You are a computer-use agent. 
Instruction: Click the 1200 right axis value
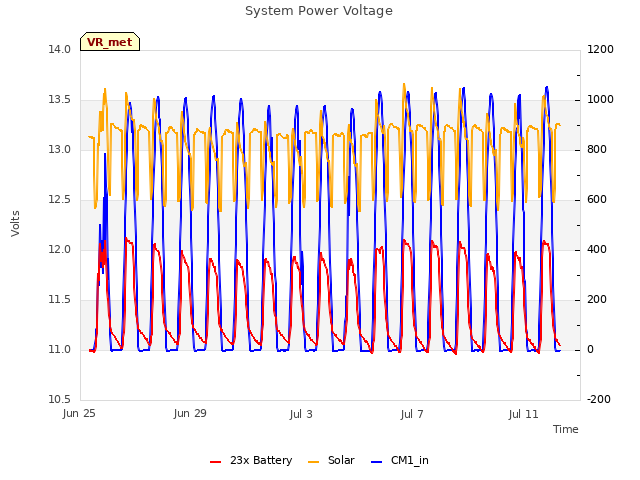click(x=600, y=49)
